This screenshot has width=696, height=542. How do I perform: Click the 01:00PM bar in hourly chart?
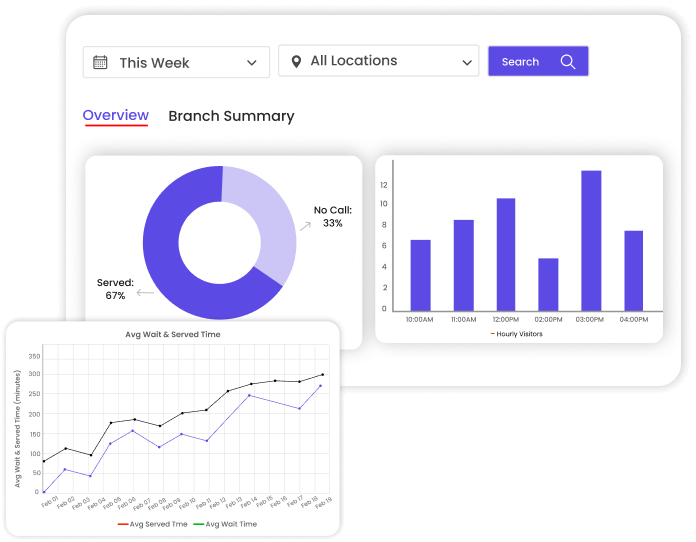548,284
